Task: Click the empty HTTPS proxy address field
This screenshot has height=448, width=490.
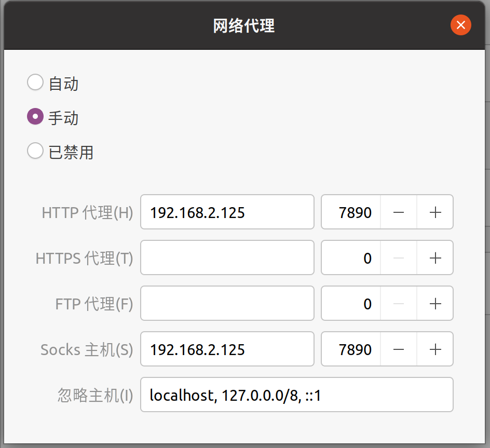Action: (227, 257)
